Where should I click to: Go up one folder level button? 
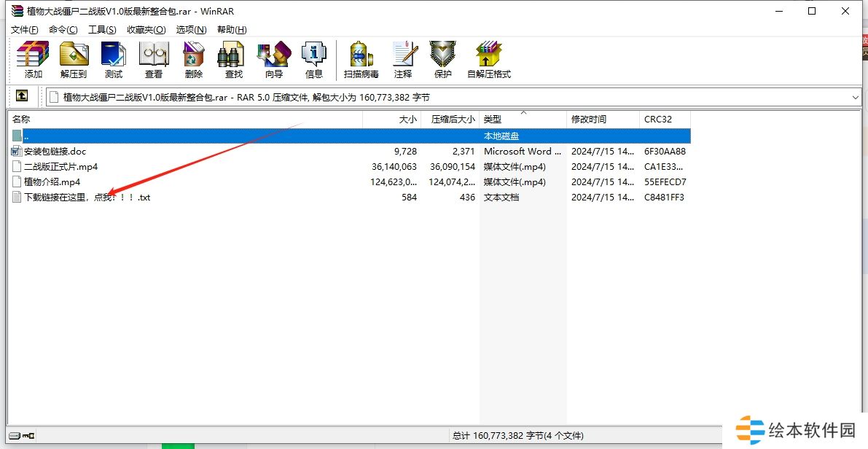click(22, 96)
